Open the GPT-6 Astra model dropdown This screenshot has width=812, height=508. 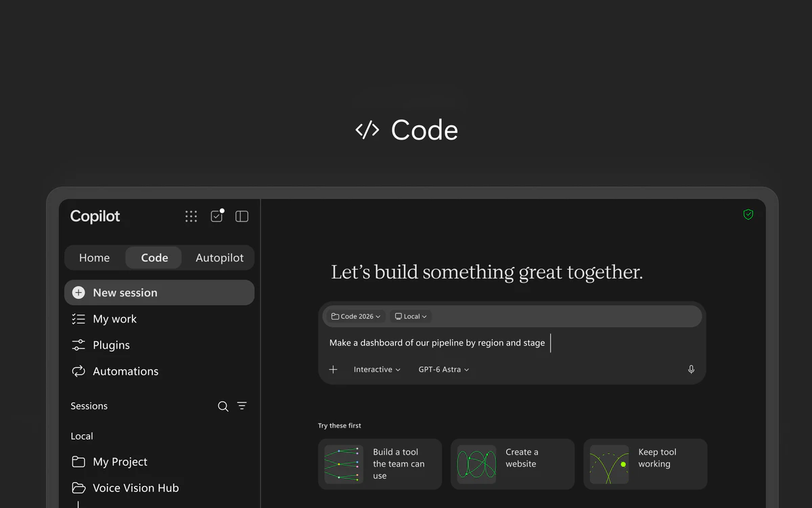[444, 369]
